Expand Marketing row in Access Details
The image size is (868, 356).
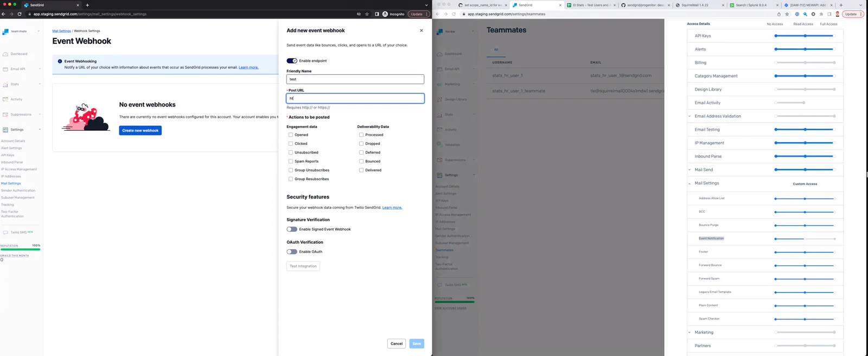coord(690,333)
